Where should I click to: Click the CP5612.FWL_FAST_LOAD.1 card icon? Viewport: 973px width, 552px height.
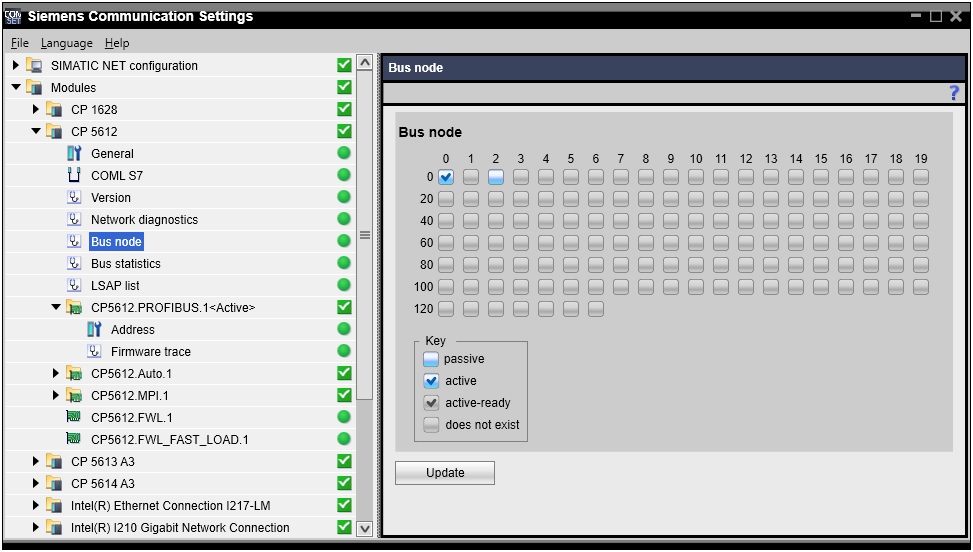pos(74,439)
